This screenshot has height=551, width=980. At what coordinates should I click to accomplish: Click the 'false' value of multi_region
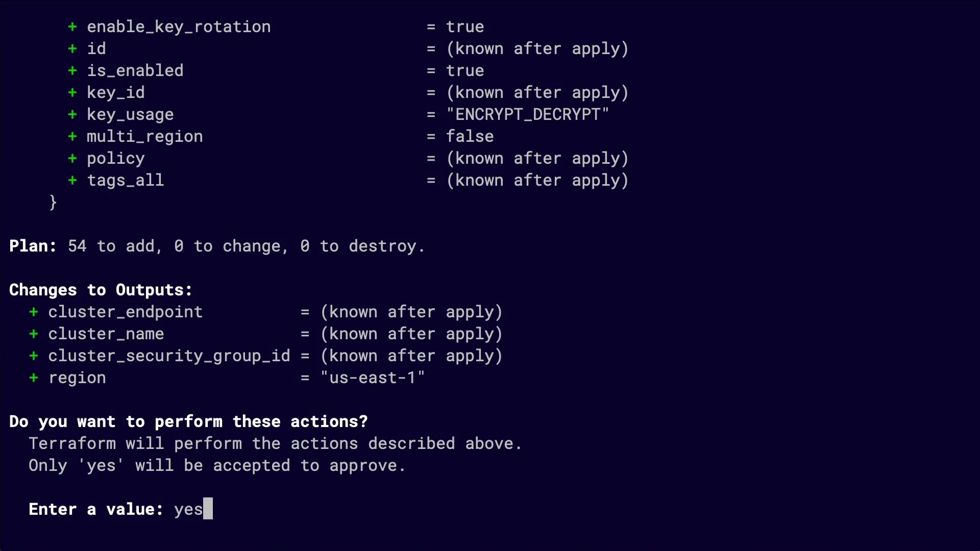[x=470, y=136]
